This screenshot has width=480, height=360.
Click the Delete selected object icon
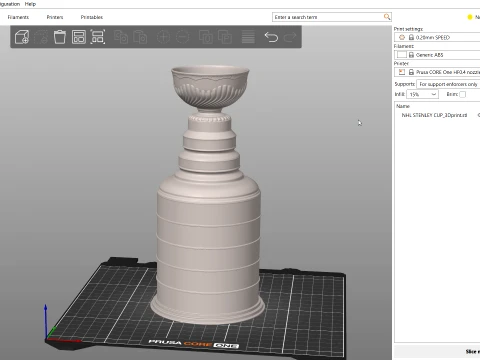[41, 37]
